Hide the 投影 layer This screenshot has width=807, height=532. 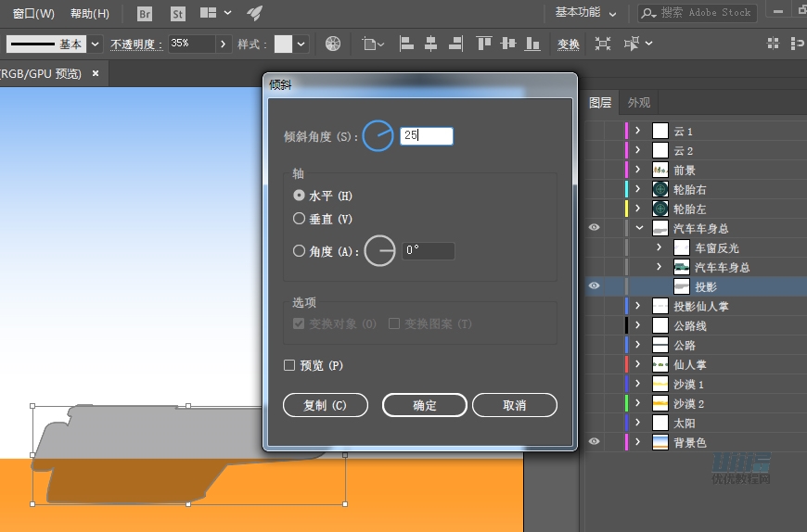(594, 285)
